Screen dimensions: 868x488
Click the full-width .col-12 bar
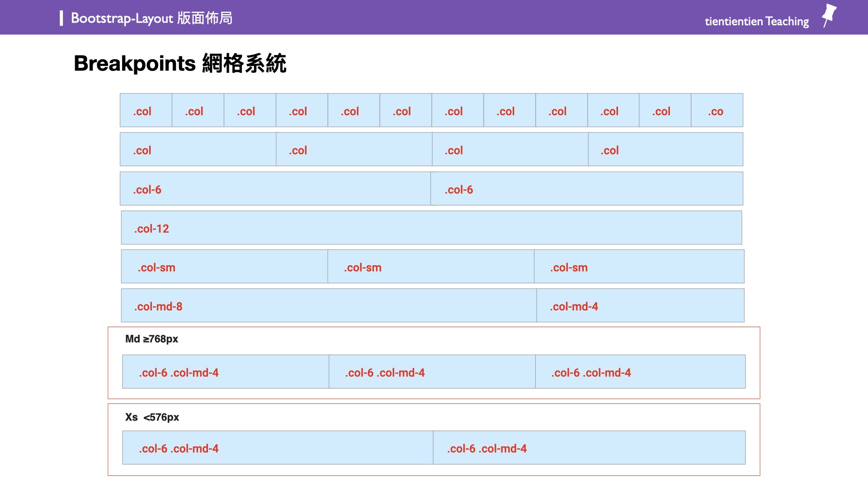coord(432,228)
